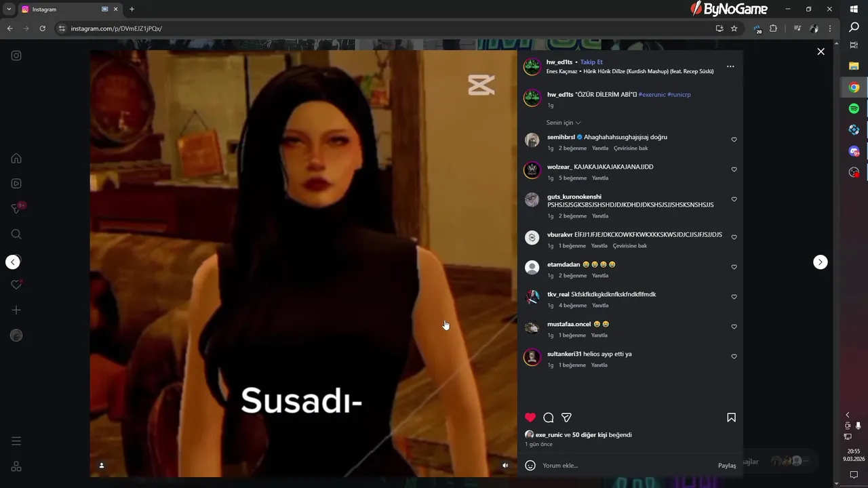Open Instagram home logo in sidebar

click(x=16, y=56)
